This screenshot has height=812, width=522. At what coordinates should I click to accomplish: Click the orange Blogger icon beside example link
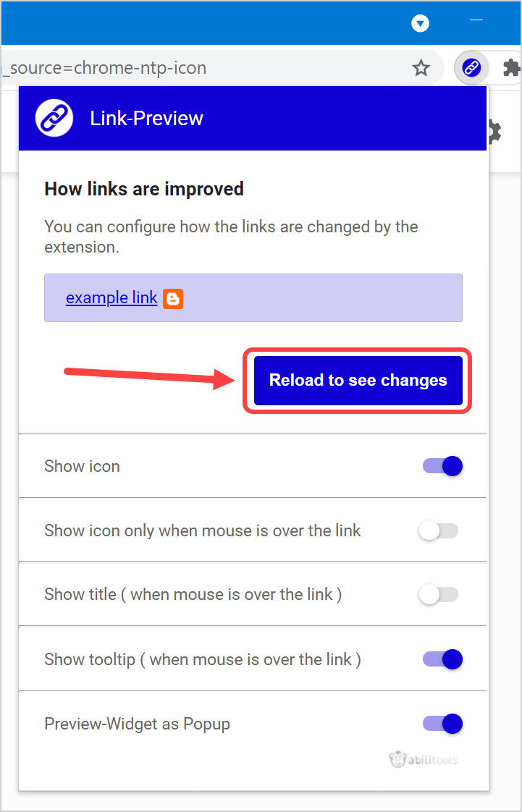click(x=173, y=298)
